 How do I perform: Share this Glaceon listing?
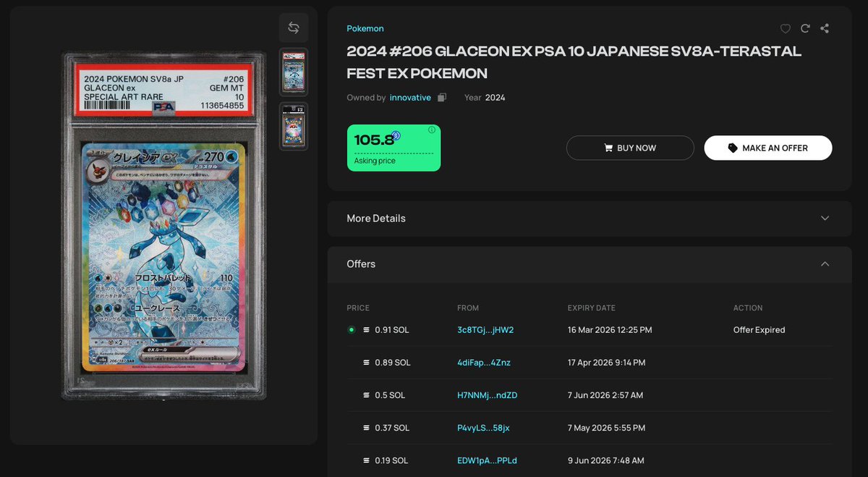click(x=825, y=29)
